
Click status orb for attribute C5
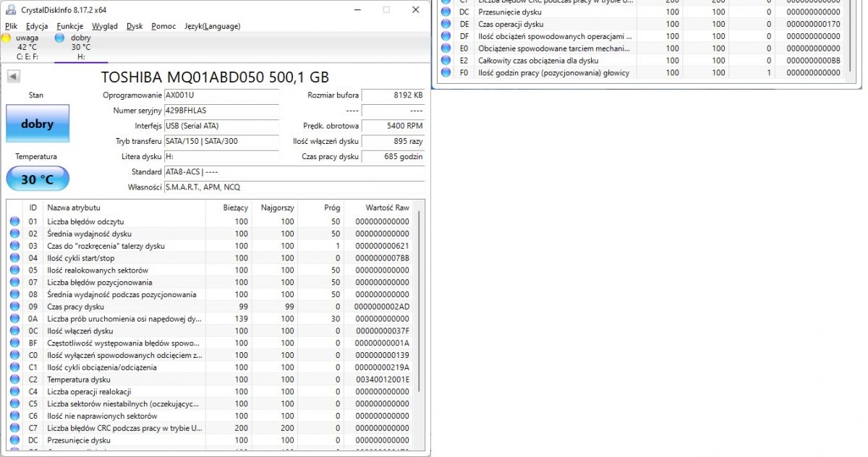click(x=14, y=403)
